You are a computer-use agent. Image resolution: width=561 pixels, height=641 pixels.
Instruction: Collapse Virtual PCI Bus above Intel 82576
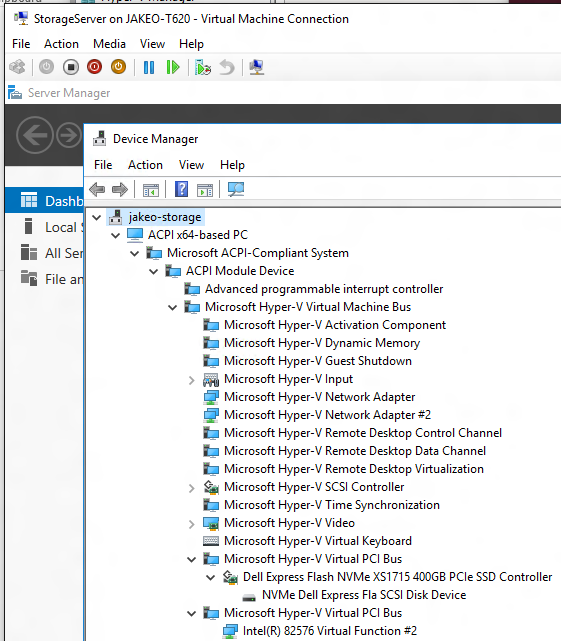pos(191,613)
